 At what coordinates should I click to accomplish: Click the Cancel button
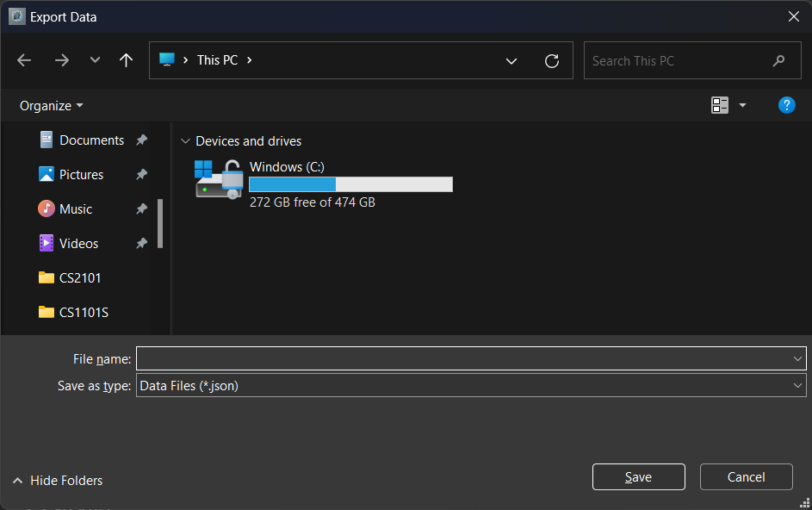746,477
